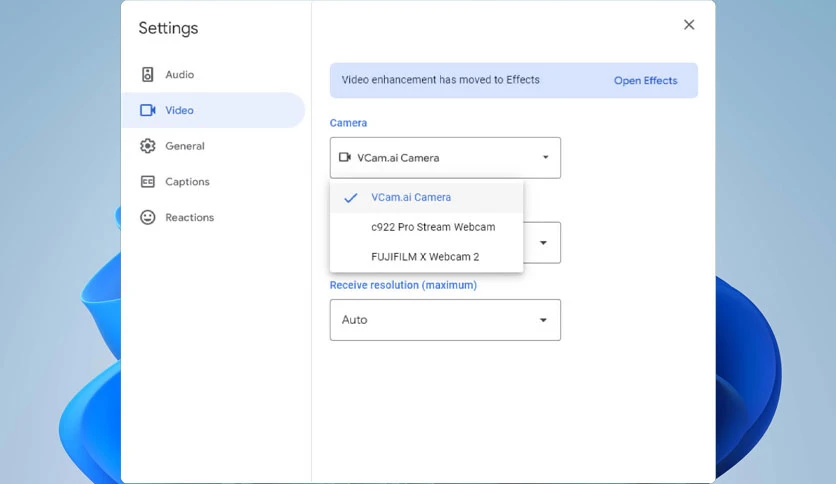Screen dimensions: 836x484
Task: Click the Settings heading
Action: (x=168, y=28)
